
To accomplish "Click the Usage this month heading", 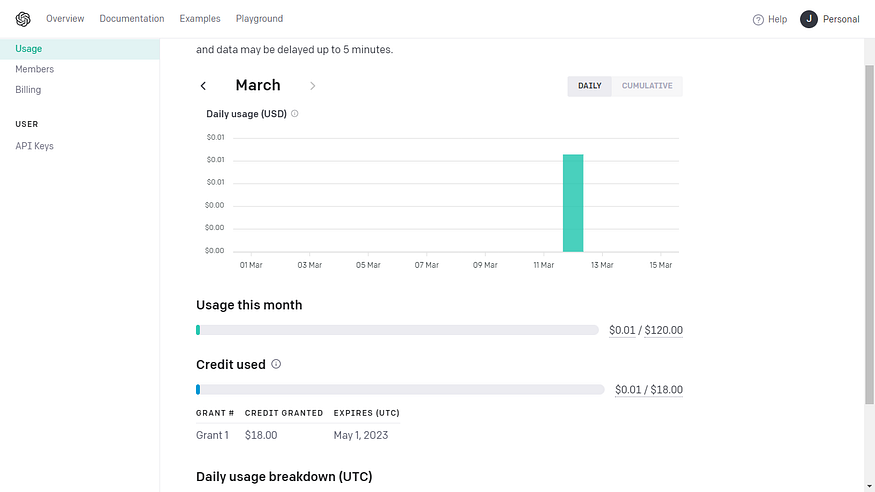I will pos(249,305).
